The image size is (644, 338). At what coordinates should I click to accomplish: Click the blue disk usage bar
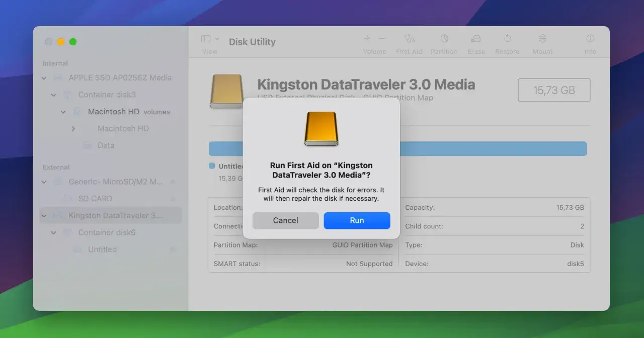click(397, 148)
